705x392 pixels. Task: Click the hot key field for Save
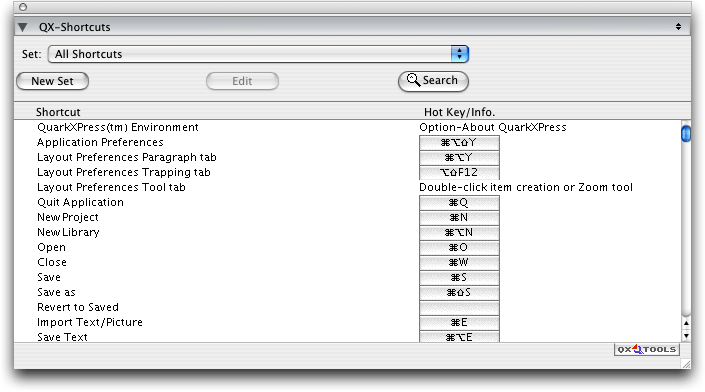click(459, 277)
